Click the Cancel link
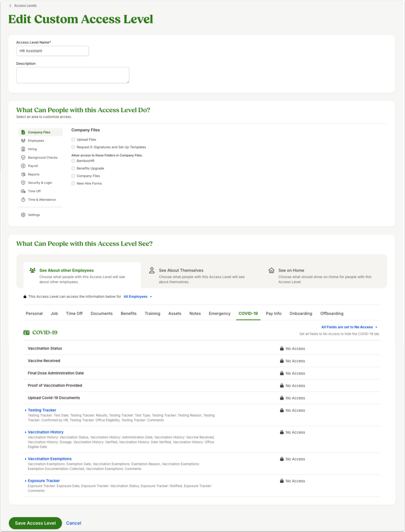405x532 pixels. [x=73, y=523]
